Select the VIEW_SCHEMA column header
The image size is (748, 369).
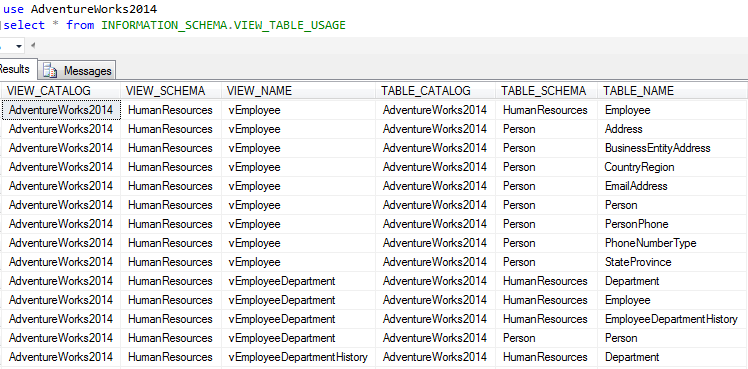click(x=171, y=91)
